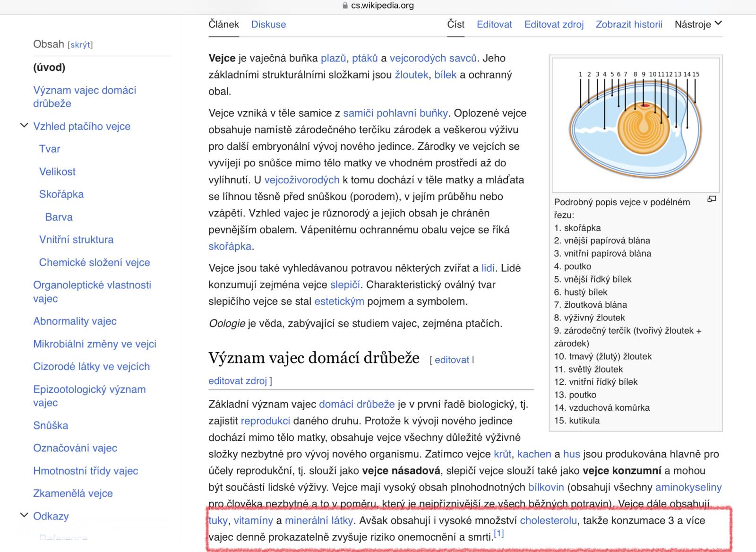Open the skořápka link in article text

230,246
